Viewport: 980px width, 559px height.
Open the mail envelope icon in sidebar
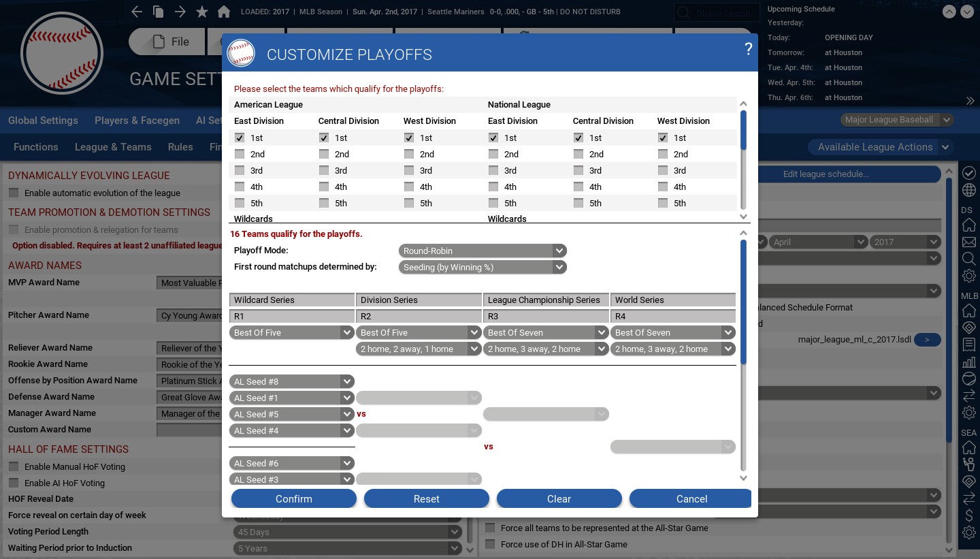[x=969, y=242]
